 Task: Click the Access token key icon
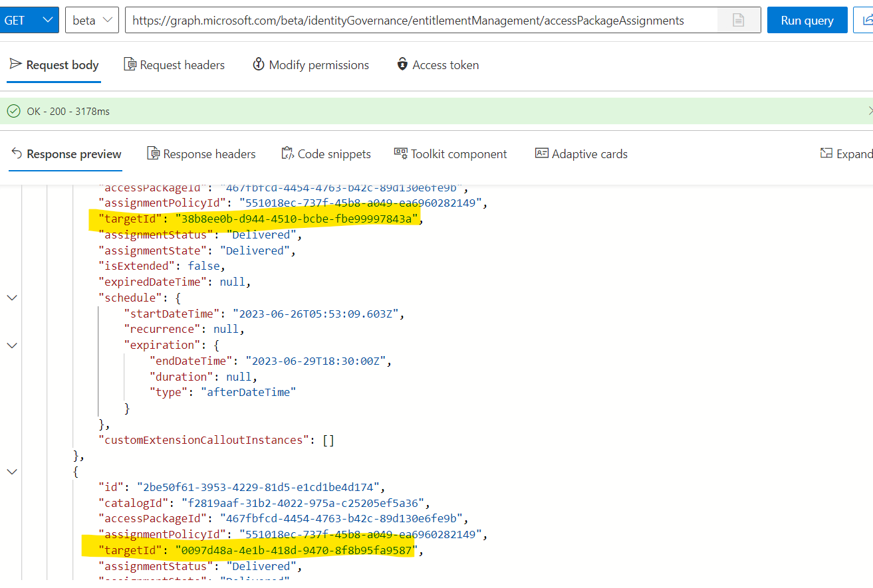point(402,64)
